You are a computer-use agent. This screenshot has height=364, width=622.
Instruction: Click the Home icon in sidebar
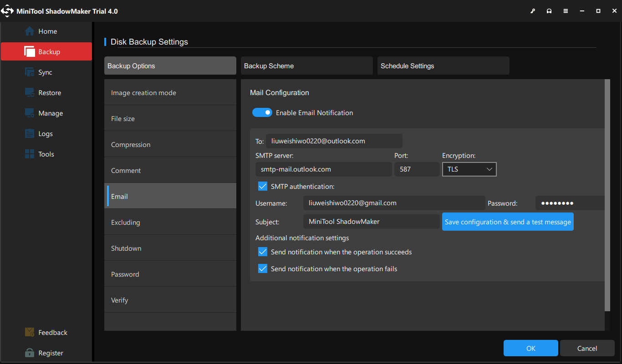pos(30,31)
